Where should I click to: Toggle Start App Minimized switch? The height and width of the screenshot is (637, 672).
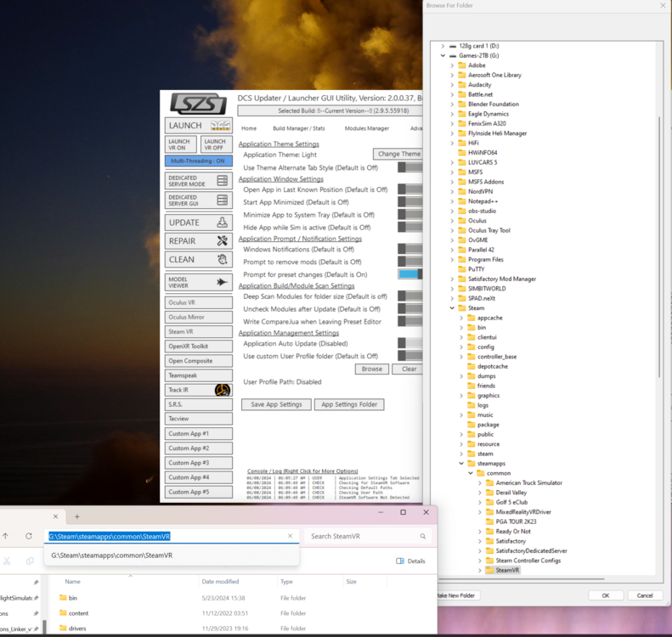pyautogui.click(x=410, y=202)
